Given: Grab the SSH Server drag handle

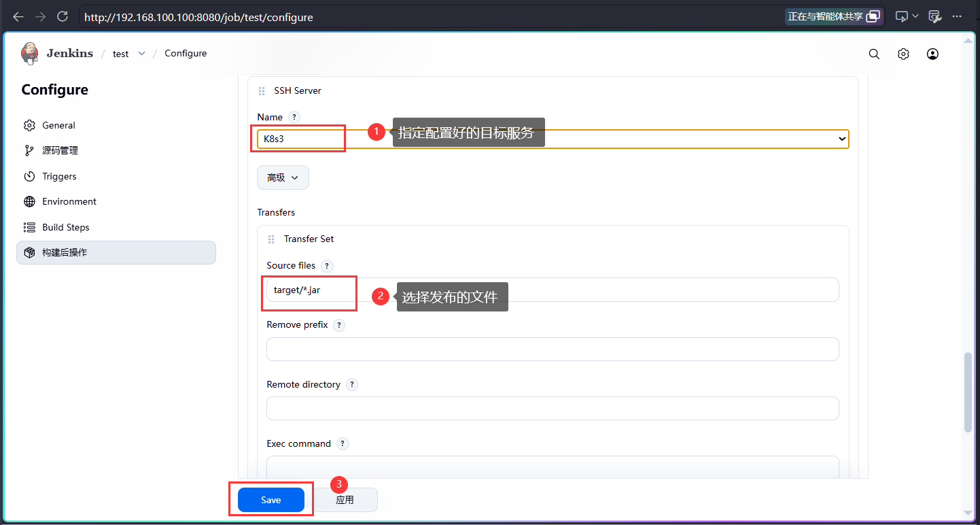Looking at the screenshot, I should pos(262,91).
